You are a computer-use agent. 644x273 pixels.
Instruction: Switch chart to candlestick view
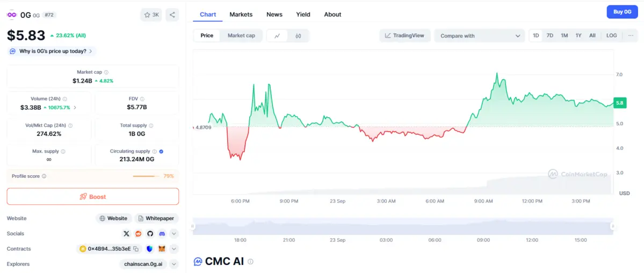tap(298, 36)
